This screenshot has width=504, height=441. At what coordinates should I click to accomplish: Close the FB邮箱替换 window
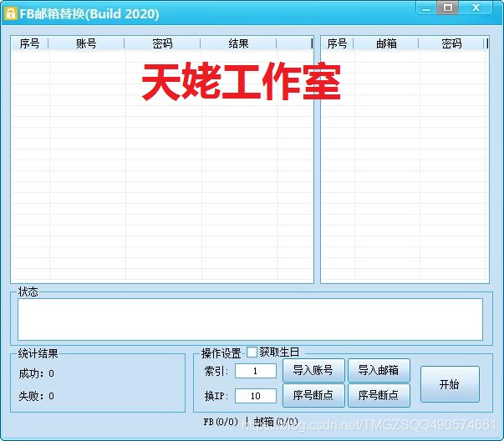476,8
